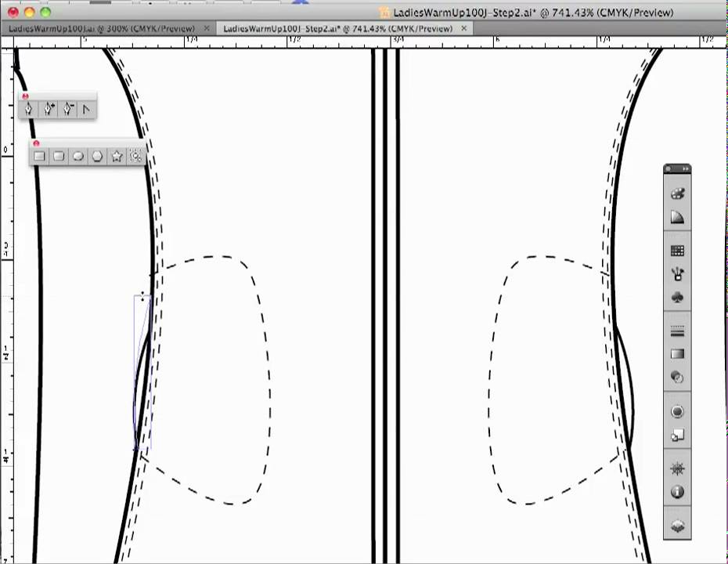Select the Convert Anchor Point tool
The height and width of the screenshot is (564, 728).
coord(86,109)
